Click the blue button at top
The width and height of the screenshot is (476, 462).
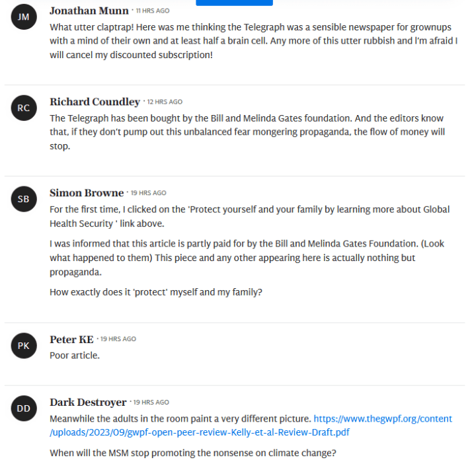[234, 3]
